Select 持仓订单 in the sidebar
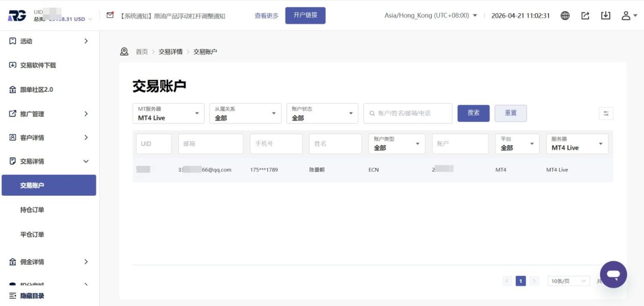 (32, 210)
